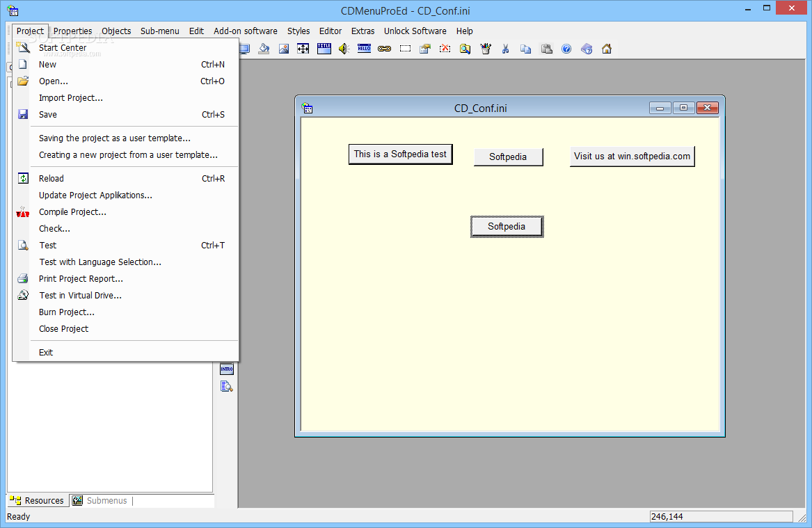Click Save in the Project menu

click(125, 114)
